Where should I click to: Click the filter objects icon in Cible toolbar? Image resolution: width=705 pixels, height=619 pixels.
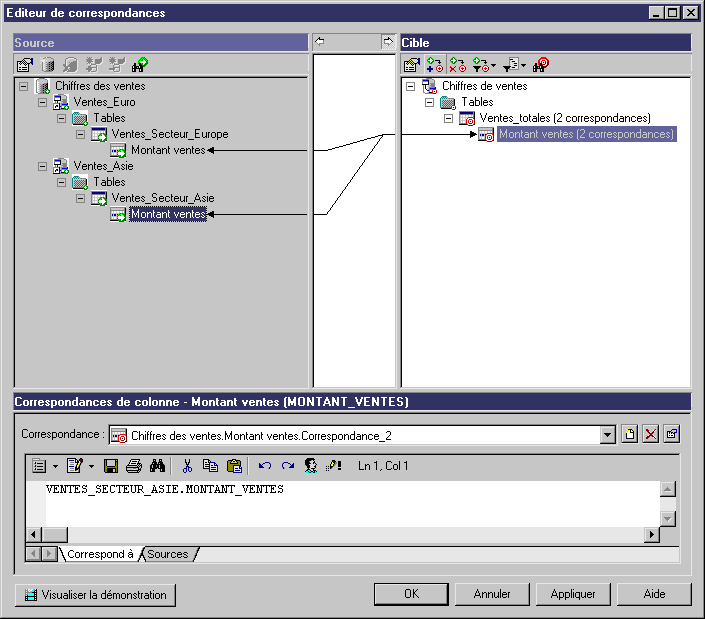511,65
